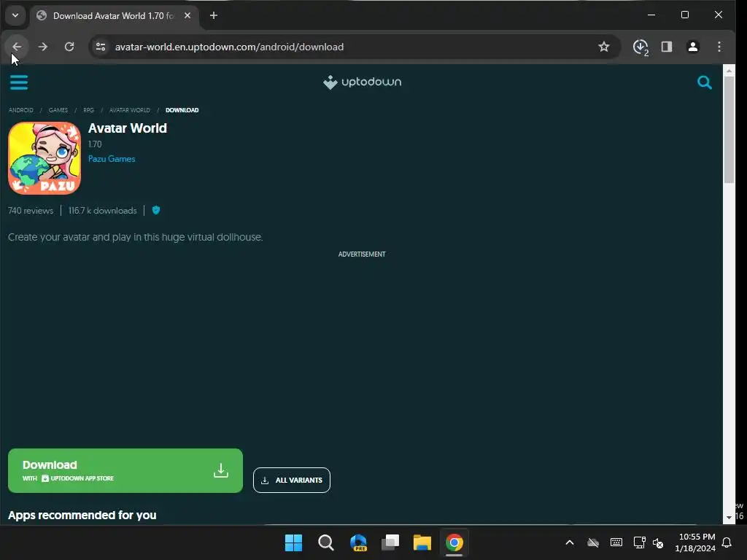Click the blue verified shield badge
This screenshot has width=747, height=560.
tap(156, 210)
